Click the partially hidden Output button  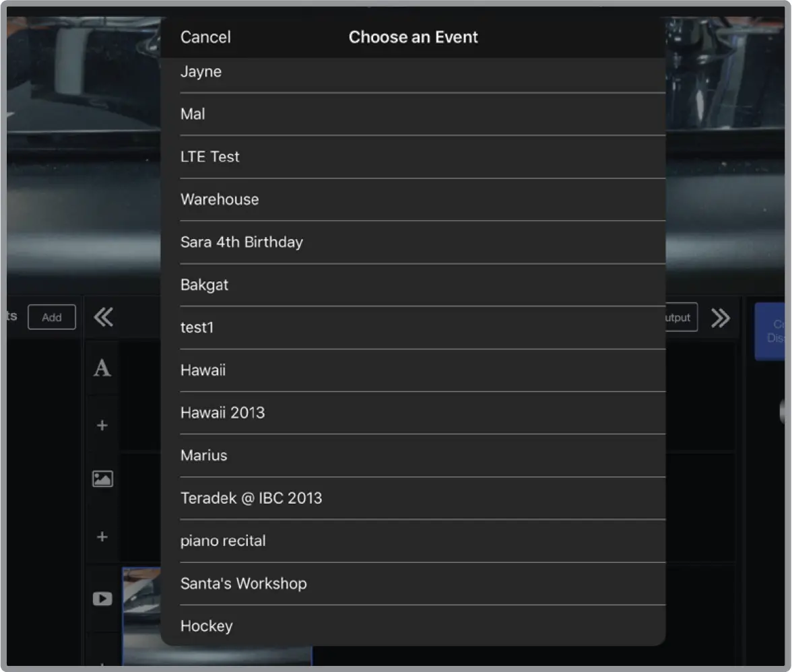click(x=682, y=318)
